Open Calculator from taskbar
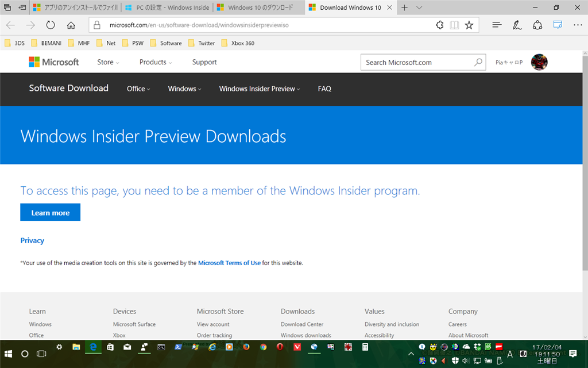Image resolution: width=588 pixels, height=368 pixels. click(x=365, y=347)
